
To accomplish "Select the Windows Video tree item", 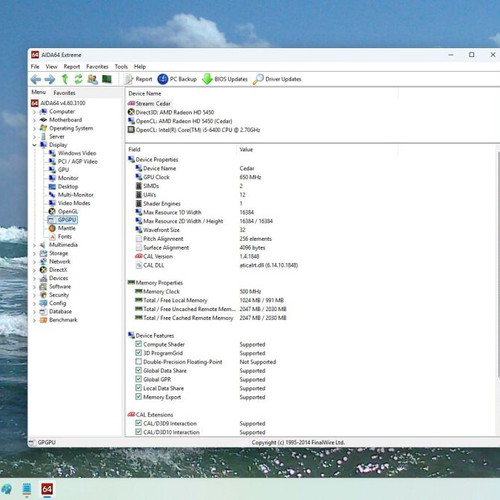I will tap(73, 153).
